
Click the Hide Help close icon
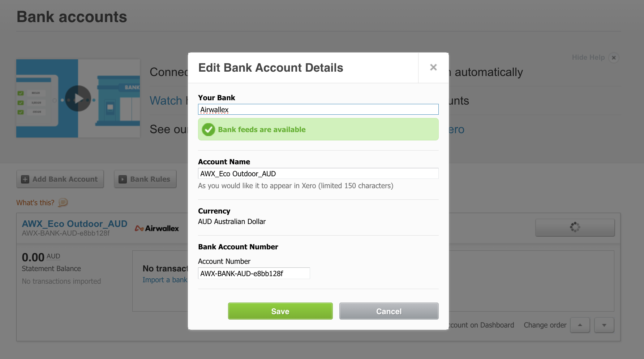click(x=614, y=58)
